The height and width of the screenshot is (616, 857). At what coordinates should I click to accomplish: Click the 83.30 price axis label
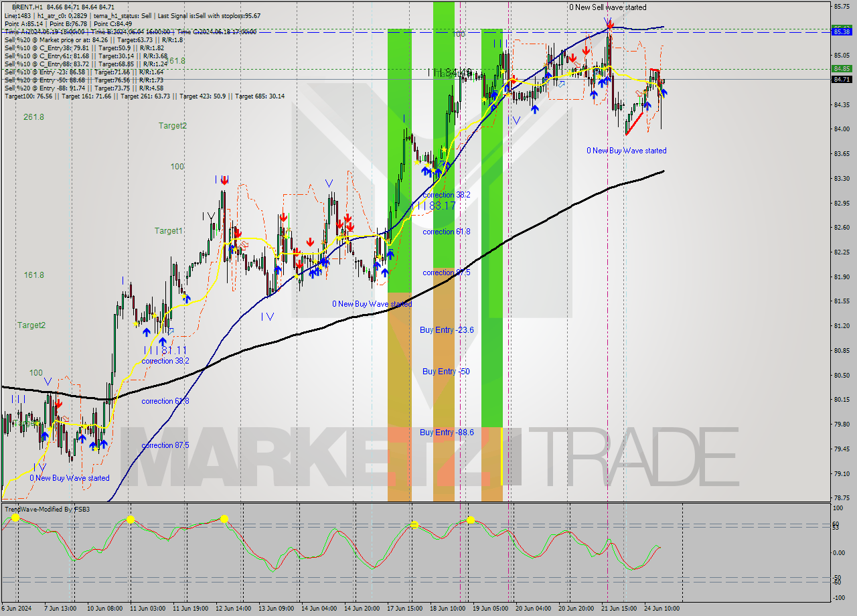(842, 178)
